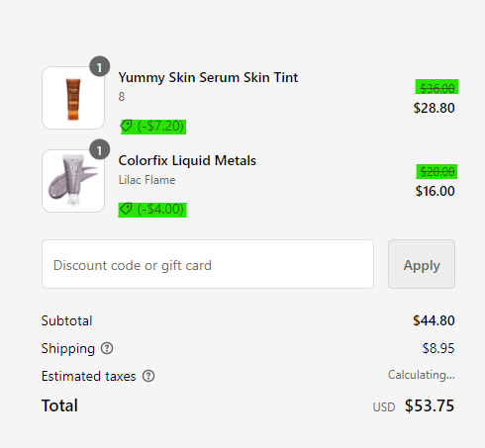Image resolution: width=485 pixels, height=448 pixels.
Task: Click the Apply discount button
Action: tap(422, 264)
